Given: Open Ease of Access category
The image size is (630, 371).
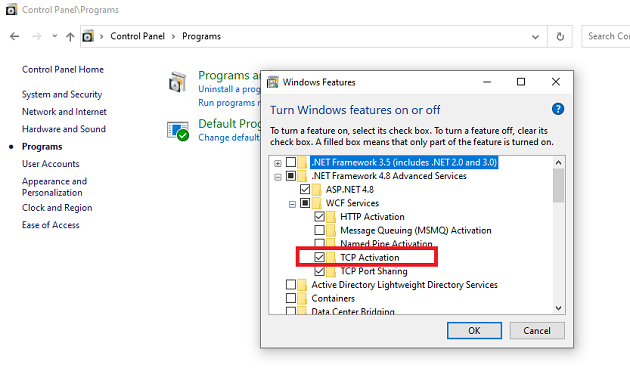Looking at the screenshot, I should (x=51, y=225).
